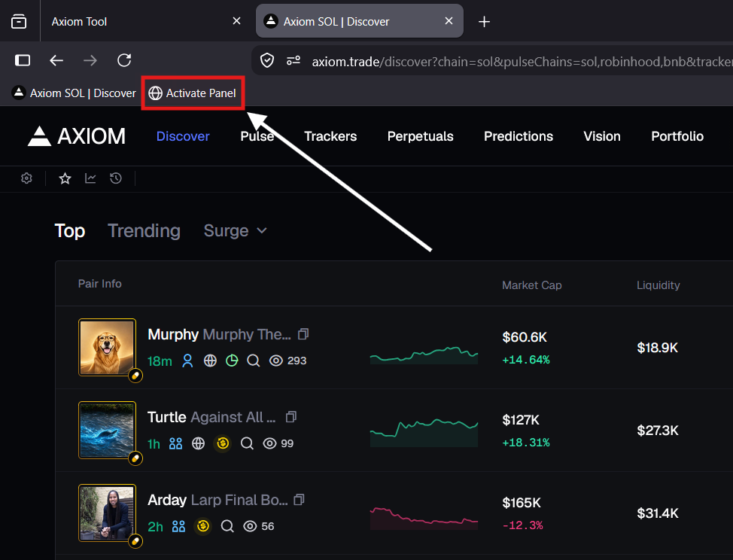Screen dimensions: 733x560
Task: Copy the Arday token address
Action: (x=300, y=500)
